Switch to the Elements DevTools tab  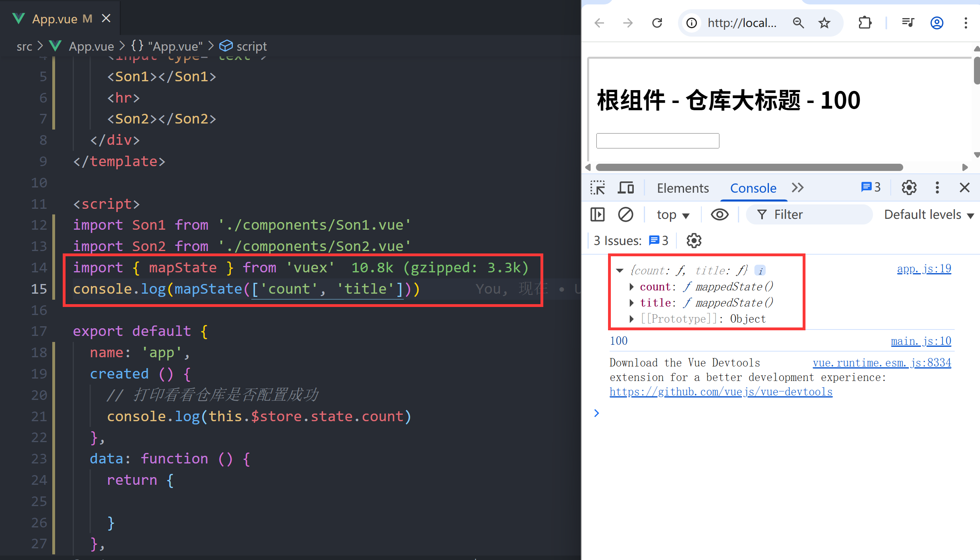683,188
